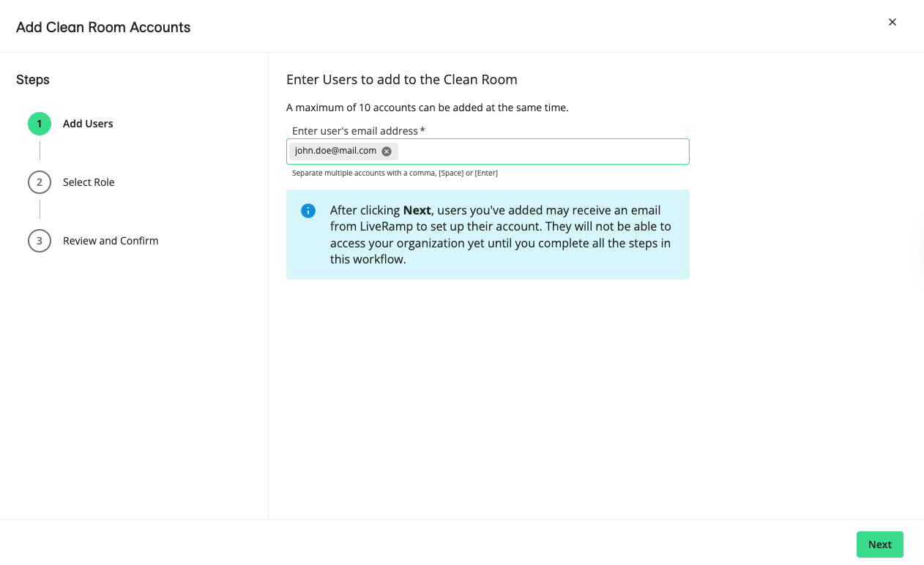Close the Add Clean Room Accounts dialog

coord(892,22)
